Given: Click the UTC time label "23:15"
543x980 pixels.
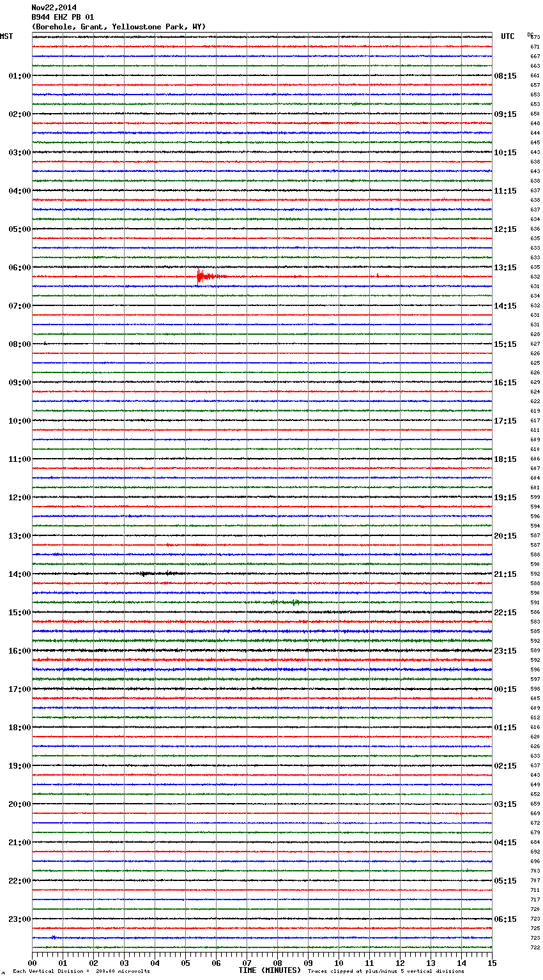Looking at the screenshot, I should pos(505,651).
